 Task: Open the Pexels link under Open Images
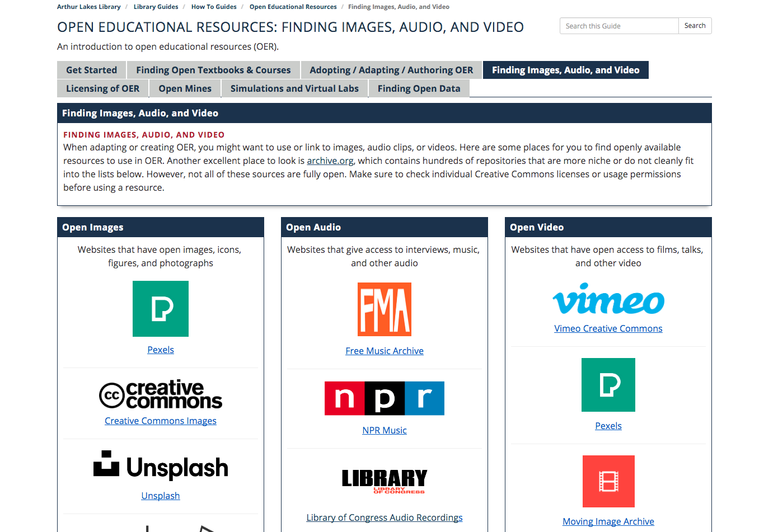pyautogui.click(x=161, y=350)
